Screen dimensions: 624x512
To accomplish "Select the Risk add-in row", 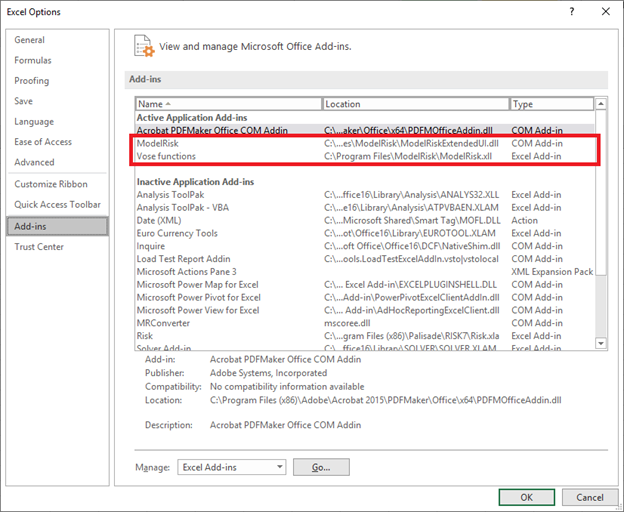I will click(365, 336).
